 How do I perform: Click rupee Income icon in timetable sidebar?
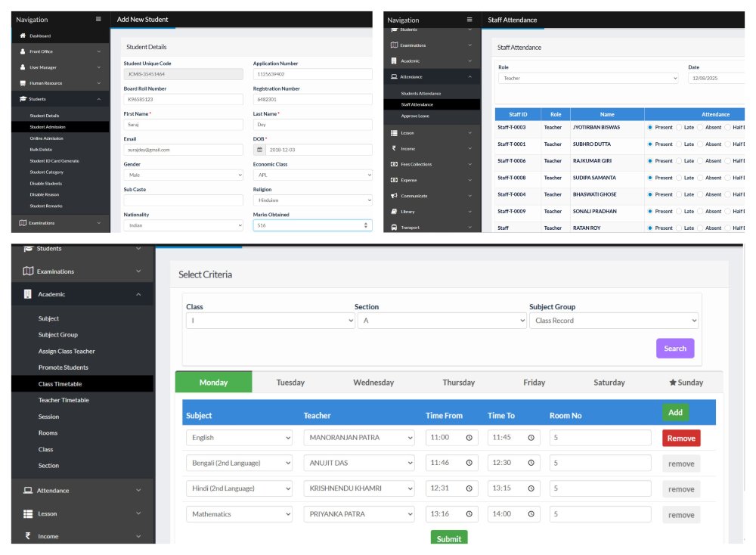click(x=27, y=535)
